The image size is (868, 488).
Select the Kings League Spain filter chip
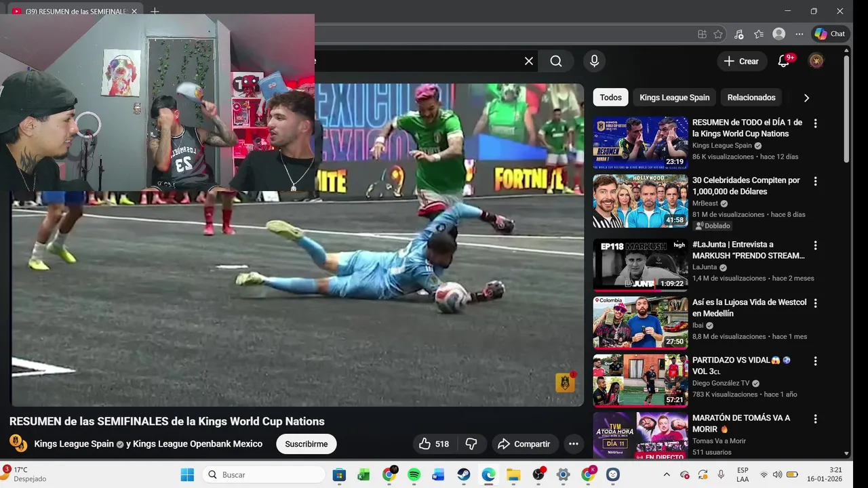point(674,98)
